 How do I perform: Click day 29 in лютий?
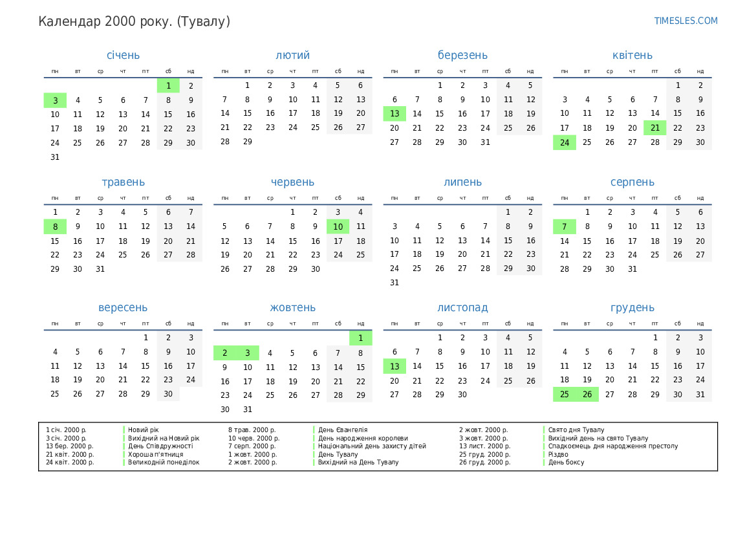tap(247, 141)
